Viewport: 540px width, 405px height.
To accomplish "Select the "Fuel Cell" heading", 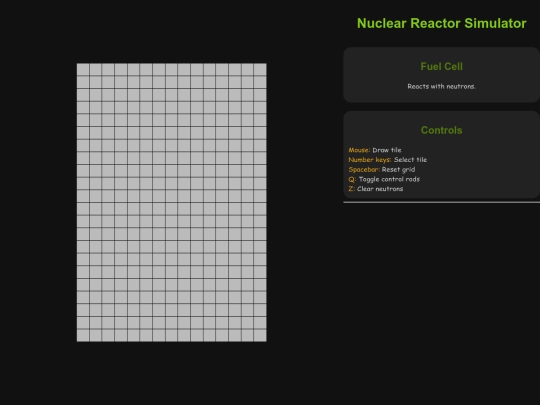I will pos(442,66).
